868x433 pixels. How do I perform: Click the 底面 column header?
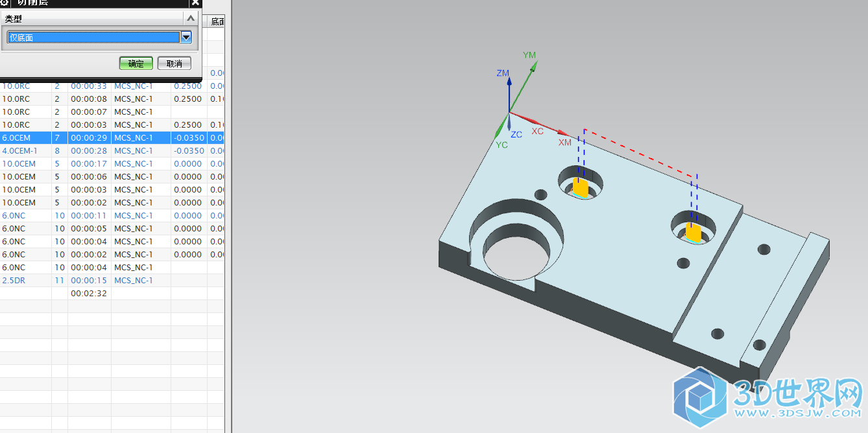tap(217, 21)
